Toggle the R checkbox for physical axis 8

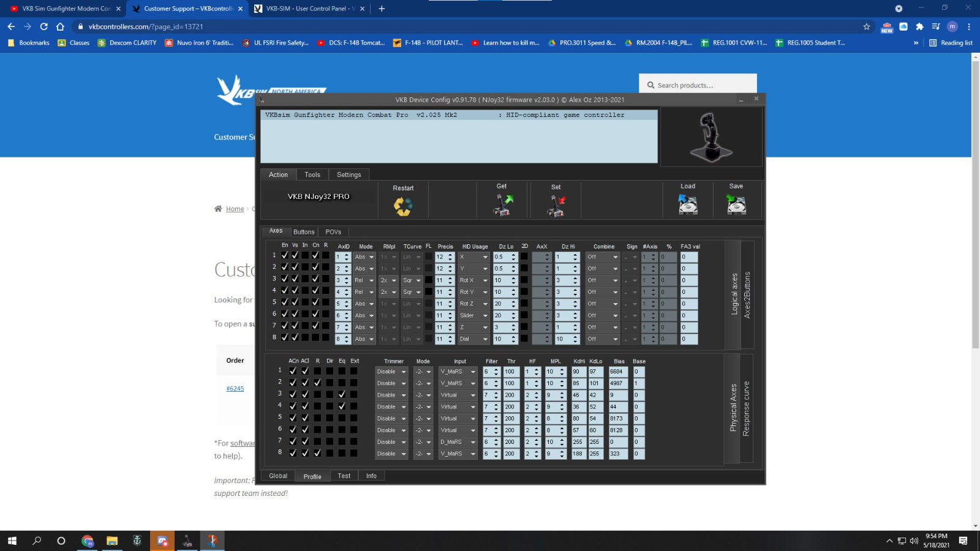click(x=317, y=454)
